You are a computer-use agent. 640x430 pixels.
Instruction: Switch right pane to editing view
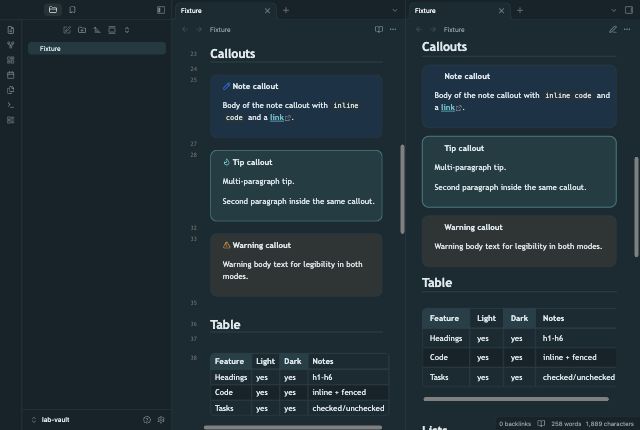[x=613, y=29]
